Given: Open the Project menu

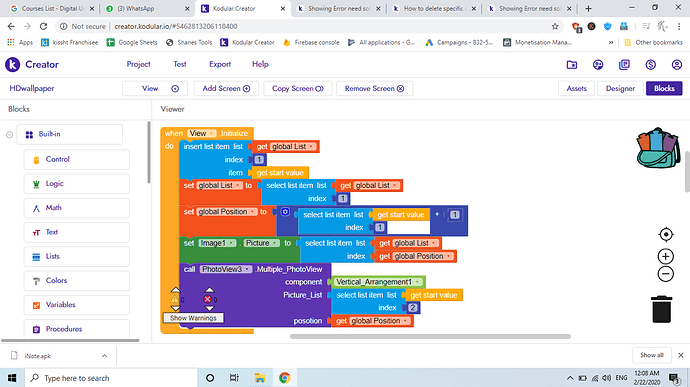Looking at the screenshot, I should pos(139,64).
